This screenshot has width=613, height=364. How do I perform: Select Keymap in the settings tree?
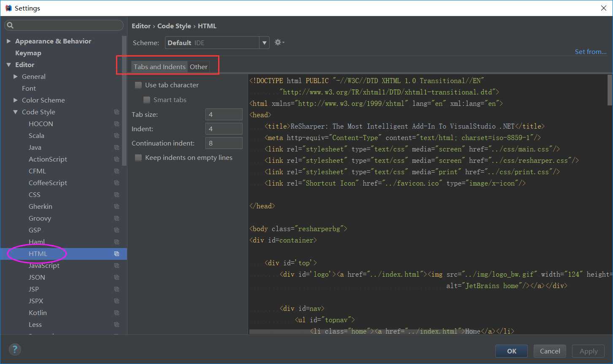coord(28,53)
